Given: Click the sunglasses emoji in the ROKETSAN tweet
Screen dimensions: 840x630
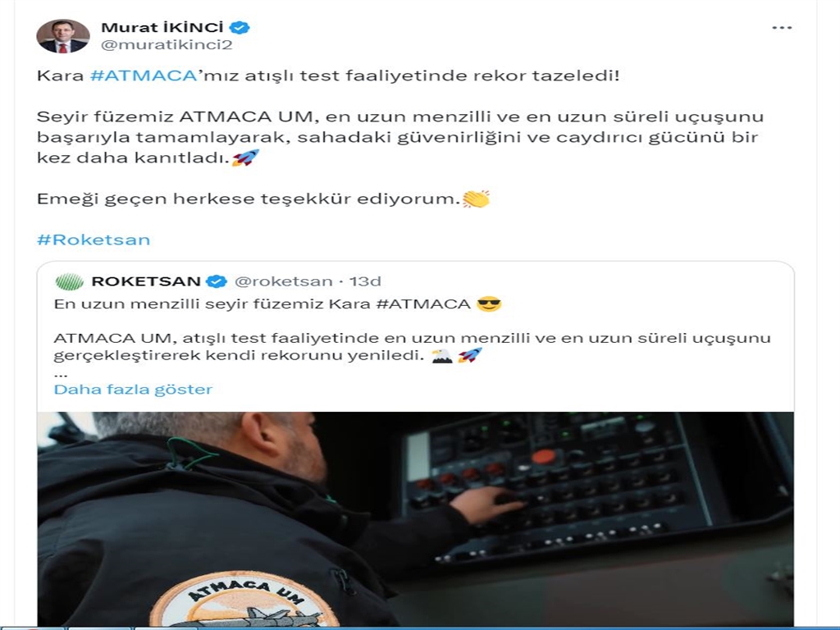Looking at the screenshot, I should [x=489, y=304].
